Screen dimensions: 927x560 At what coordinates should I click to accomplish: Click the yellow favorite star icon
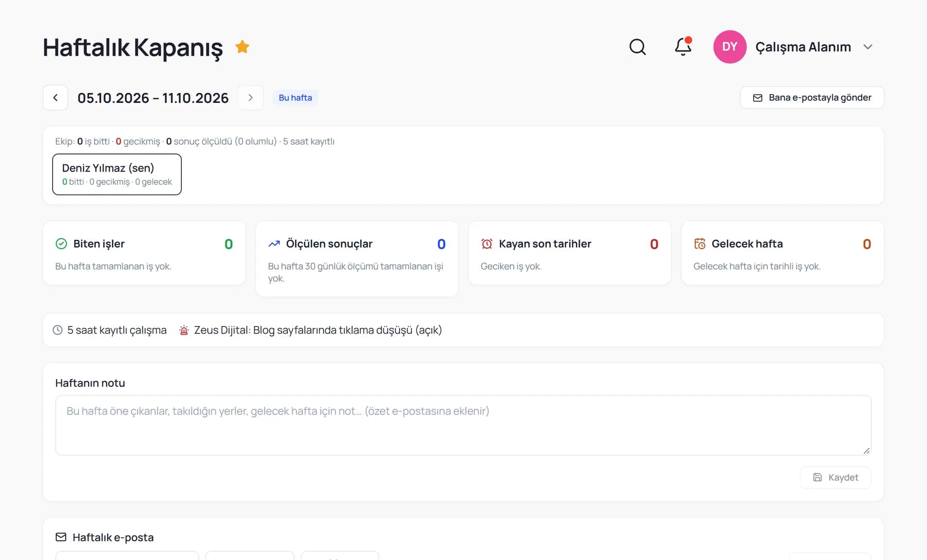click(x=242, y=47)
